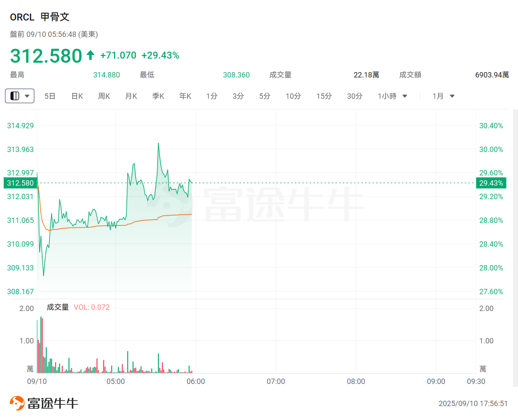Switch to the 1分 one-minute chart

(x=212, y=96)
